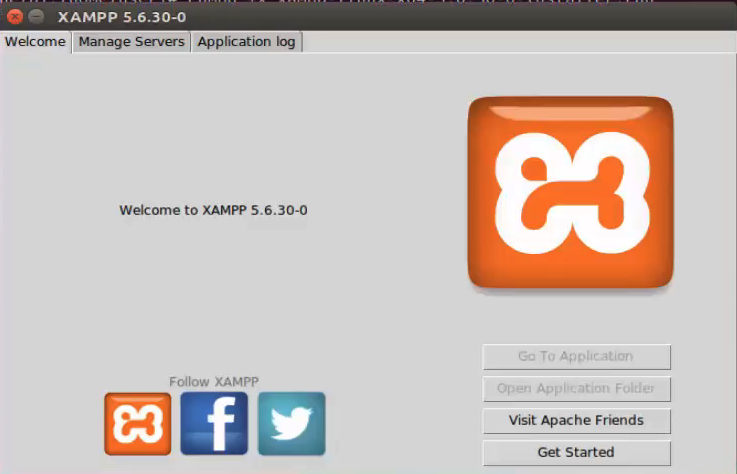Open the XAMPP Facebook page icon
The height and width of the screenshot is (474, 737).
214,423
